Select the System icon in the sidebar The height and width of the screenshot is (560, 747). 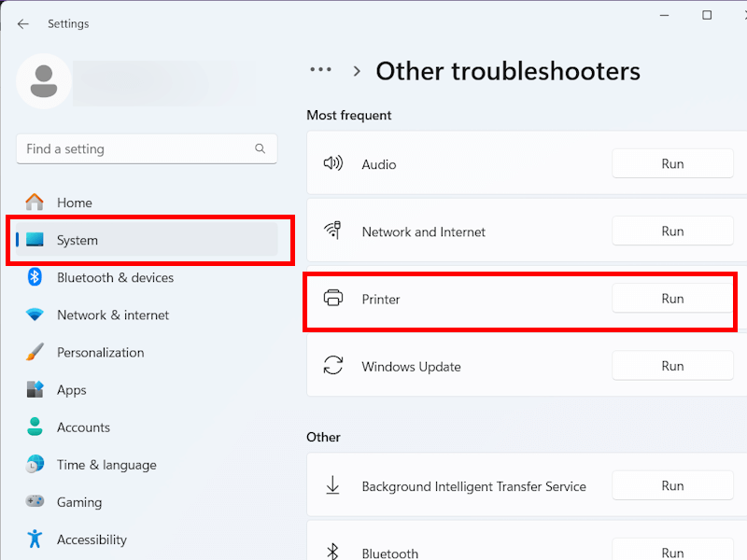35,240
